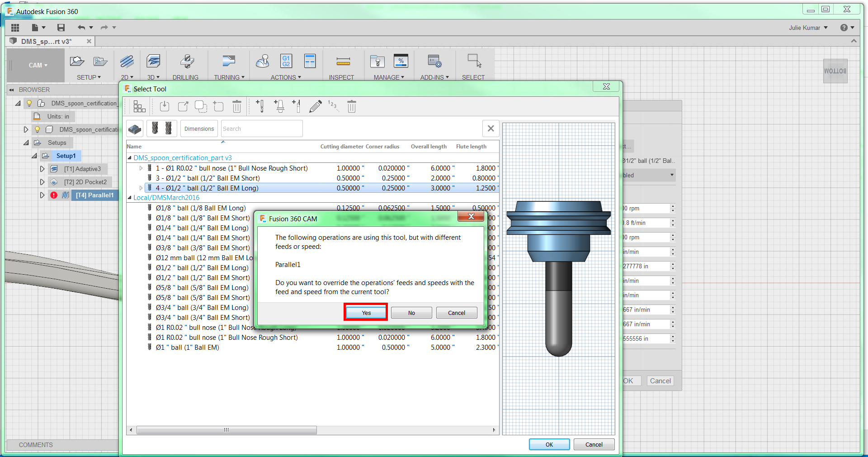Click the Inspect measure icon
This screenshot has width=868, height=457.
(343, 62)
